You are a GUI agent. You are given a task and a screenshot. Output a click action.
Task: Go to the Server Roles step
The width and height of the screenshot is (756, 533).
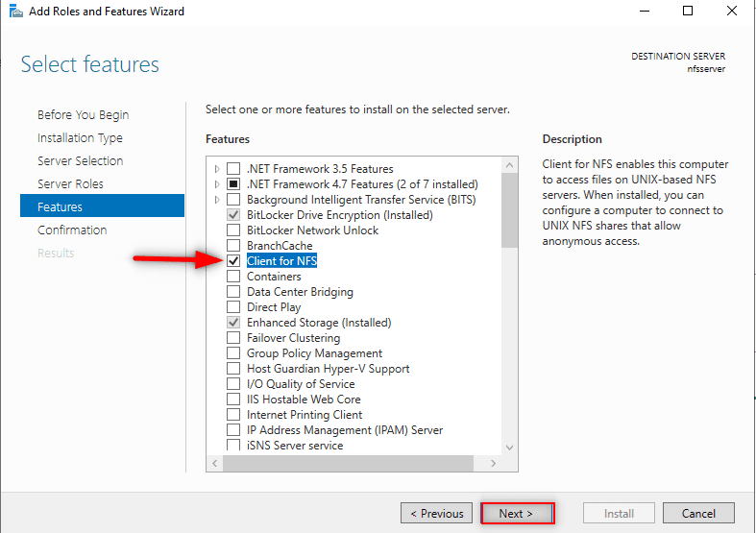pyautogui.click(x=70, y=183)
